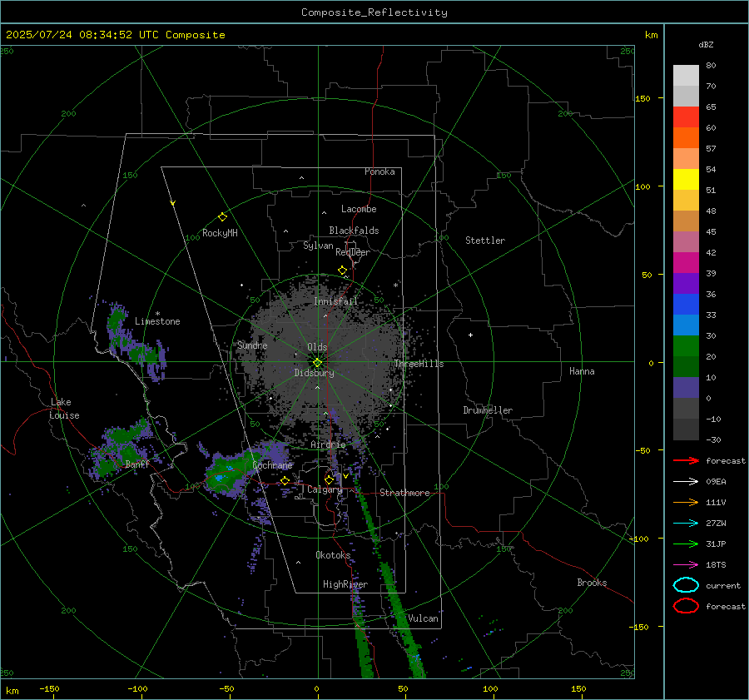Image resolution: width=749 pixels, height=700 pixels.
Task: Click the yellow radar-site diamond at map center
Action: 317,363
